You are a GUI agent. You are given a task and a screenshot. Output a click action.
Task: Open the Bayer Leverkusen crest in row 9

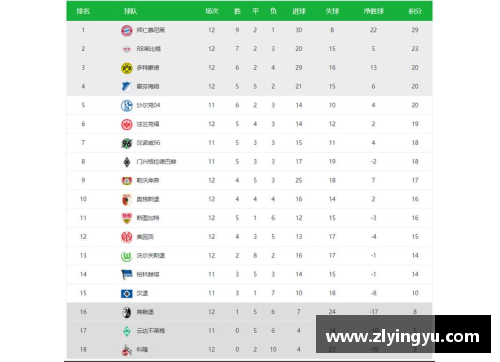(127, 181)
